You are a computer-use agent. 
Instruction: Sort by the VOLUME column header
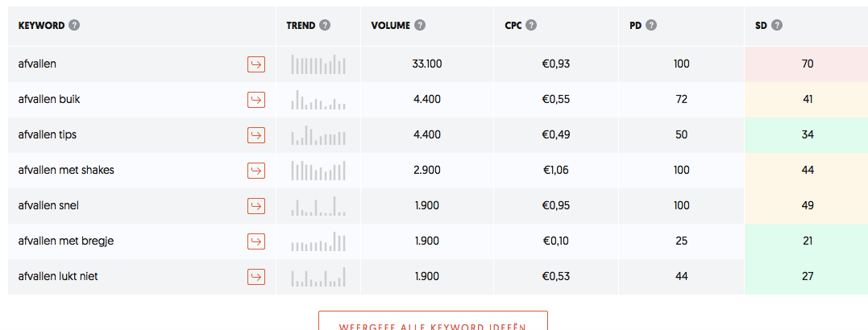pos(391,26)
